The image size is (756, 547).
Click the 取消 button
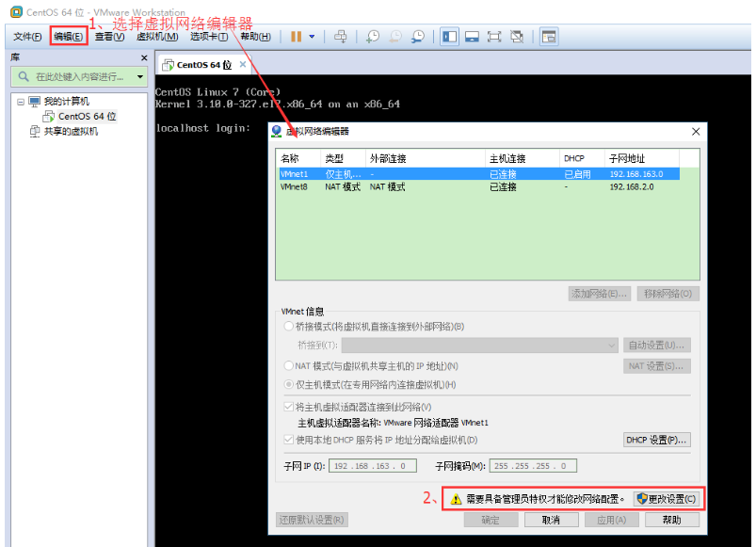click(543, 520)
